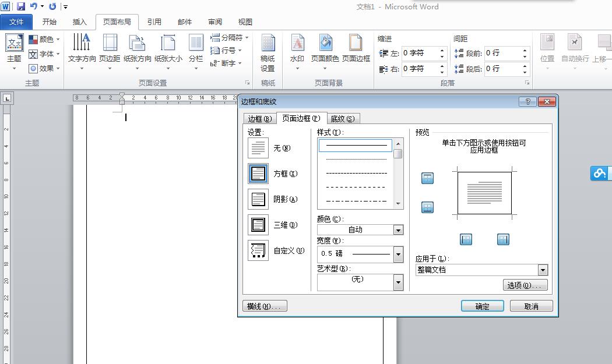
Task: Toggle the top border in preview
Action: pyautogui.click(x=427, y=178)
